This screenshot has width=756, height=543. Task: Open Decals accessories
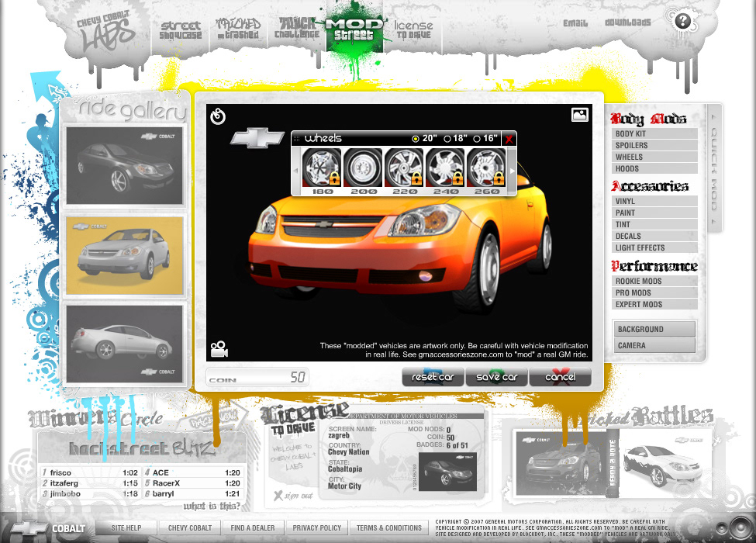coord(655,236)
